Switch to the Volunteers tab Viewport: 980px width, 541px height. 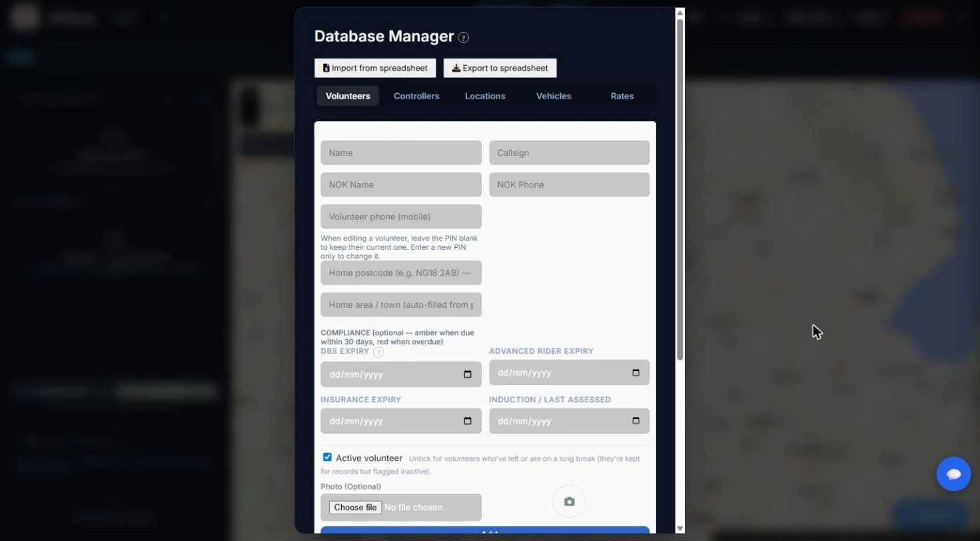coord(348,96)
